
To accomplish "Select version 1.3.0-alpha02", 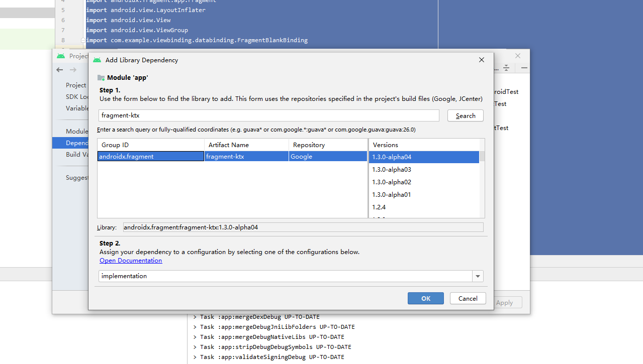I will coord(424,182).
